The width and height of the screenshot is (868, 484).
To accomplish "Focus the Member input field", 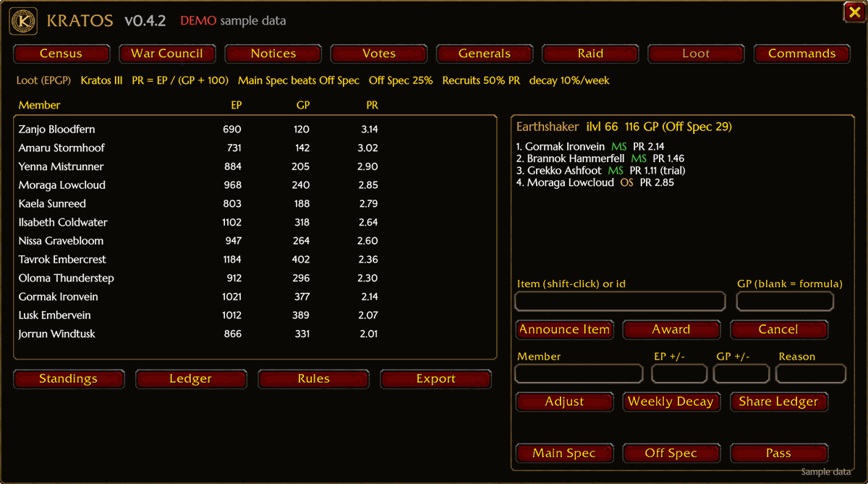I will [579, 374].
